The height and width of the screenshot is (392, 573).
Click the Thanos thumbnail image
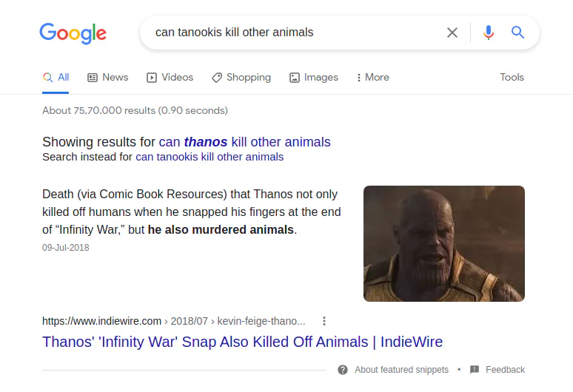[x=443, y=243]
